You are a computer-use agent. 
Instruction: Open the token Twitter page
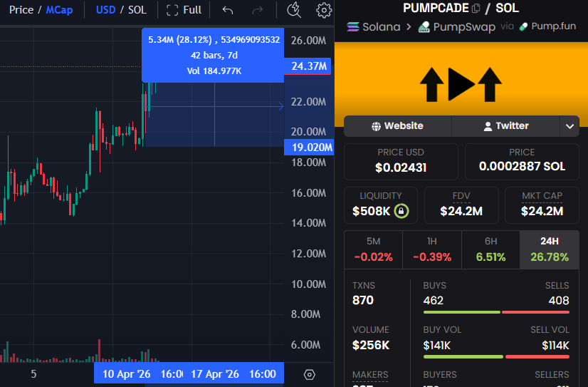[x=506, y=125]
